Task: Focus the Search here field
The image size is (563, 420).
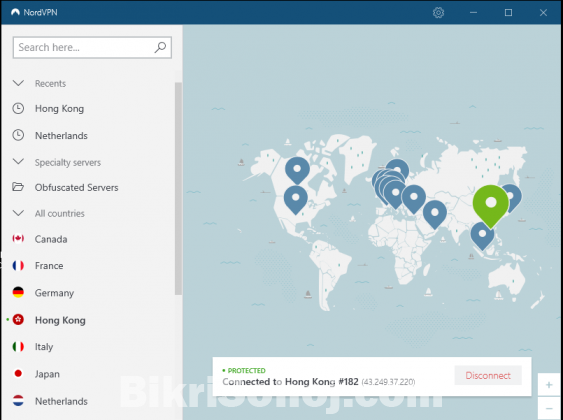Action: coord(92,47)
